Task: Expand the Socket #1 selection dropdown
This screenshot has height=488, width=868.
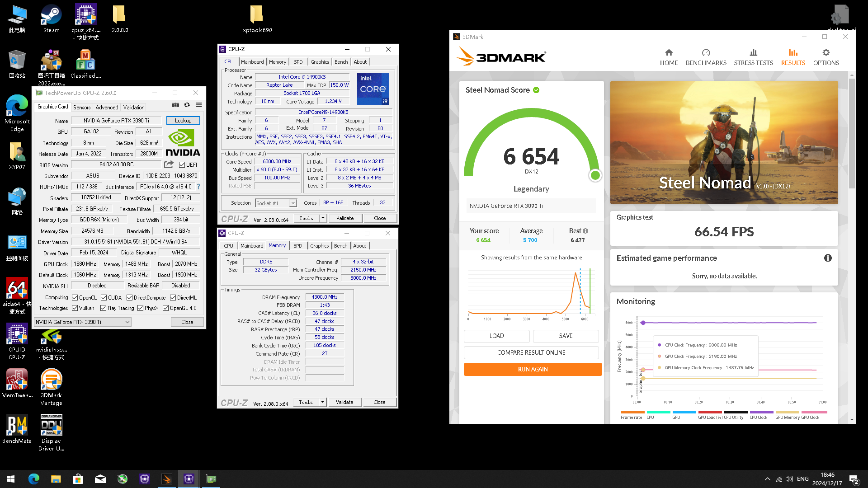Action: (293, 203)
